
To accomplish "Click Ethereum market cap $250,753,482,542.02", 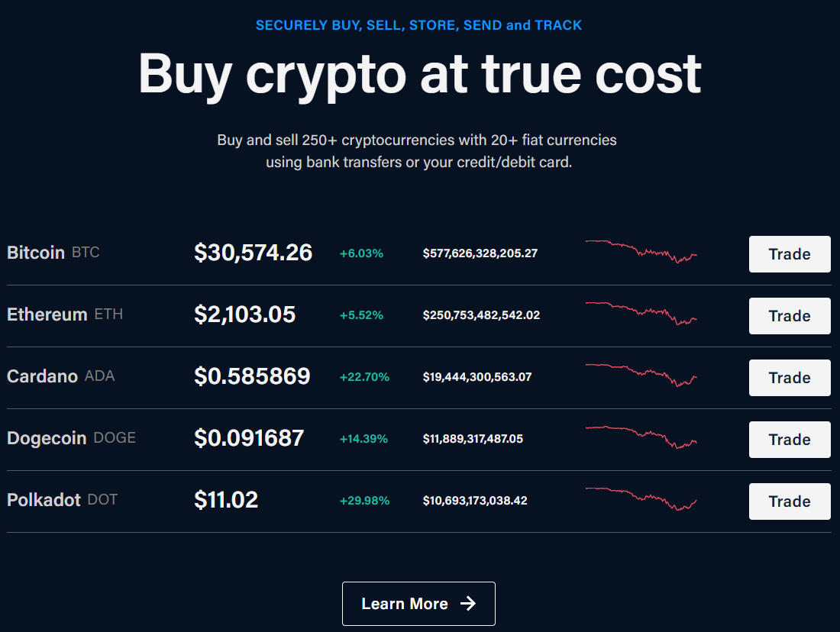I will click(481, 315).
